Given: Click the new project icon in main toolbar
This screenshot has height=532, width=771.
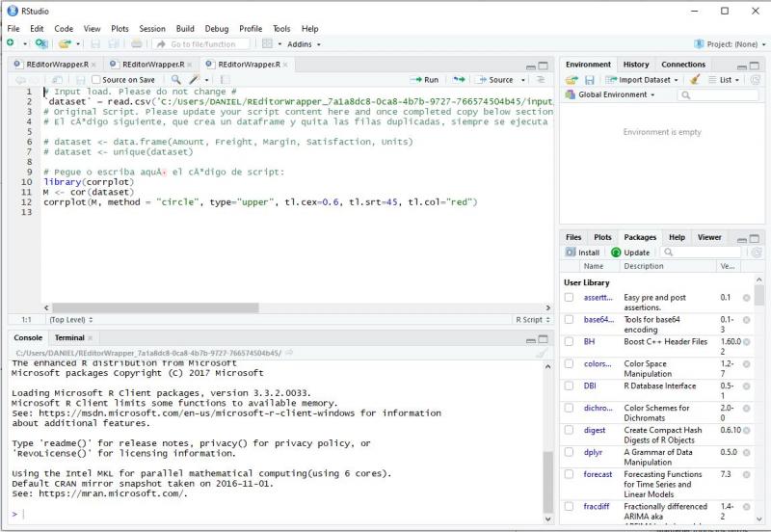Looking at the screenshot, I should [x=41, y=43].
